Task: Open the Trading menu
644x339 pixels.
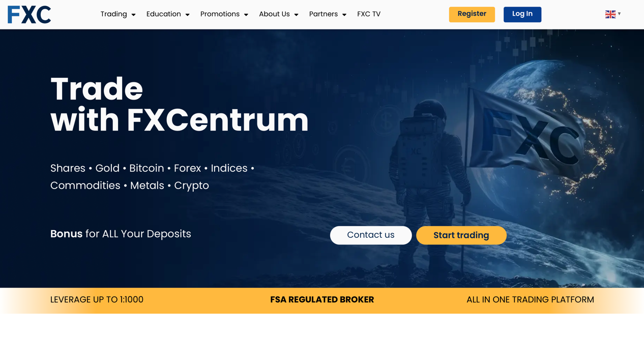Action: tap(113, 14)
